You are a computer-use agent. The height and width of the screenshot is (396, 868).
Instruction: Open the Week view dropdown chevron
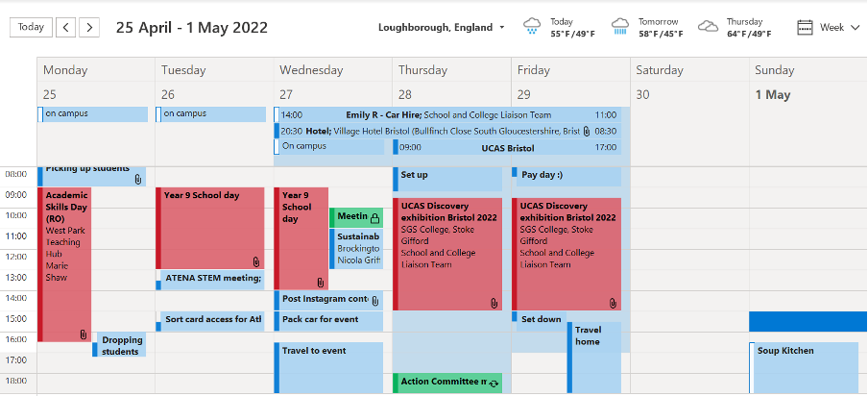click(x=855, y=27)
